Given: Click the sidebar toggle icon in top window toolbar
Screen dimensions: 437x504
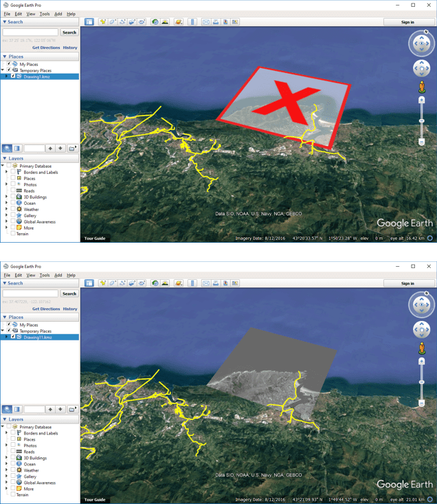Looking at the screenshot, I should pos(89,22).
